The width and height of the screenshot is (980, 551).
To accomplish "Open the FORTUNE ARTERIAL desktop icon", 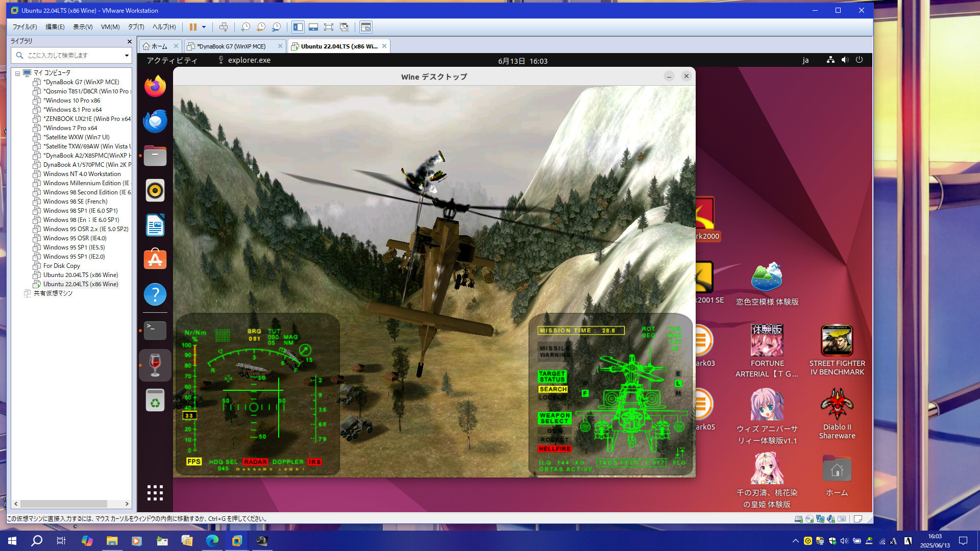I will coord(767,351).
